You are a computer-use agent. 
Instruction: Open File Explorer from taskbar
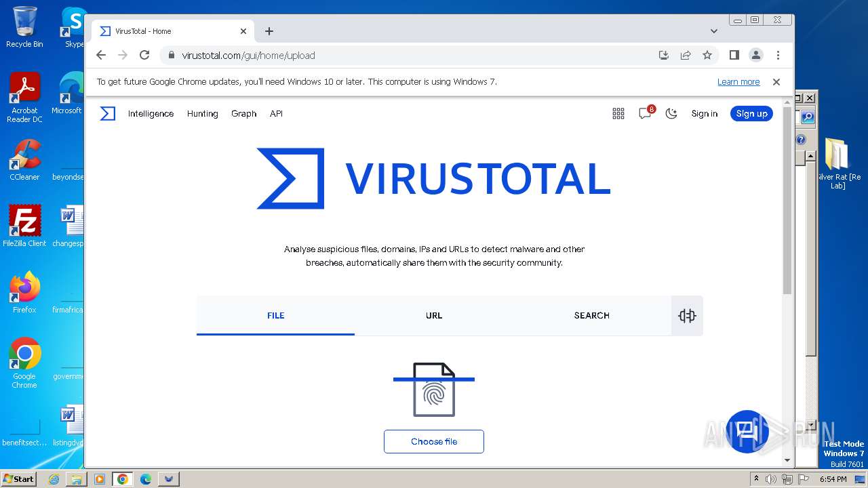click(x=77, y=479)
